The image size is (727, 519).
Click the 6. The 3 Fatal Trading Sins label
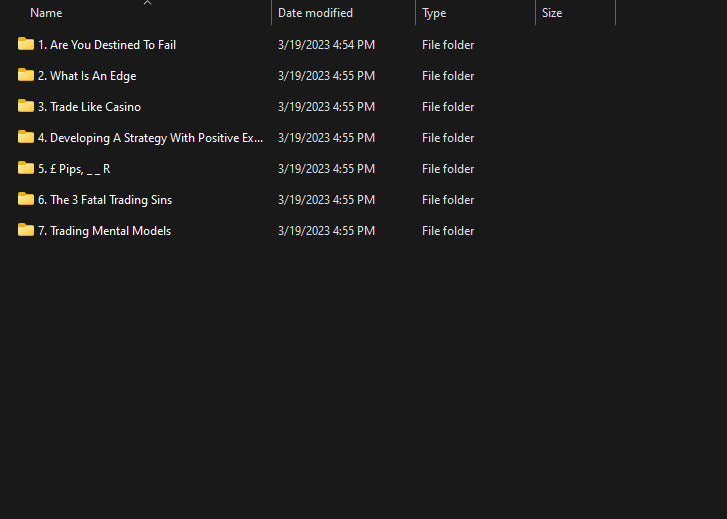[105, 200]
